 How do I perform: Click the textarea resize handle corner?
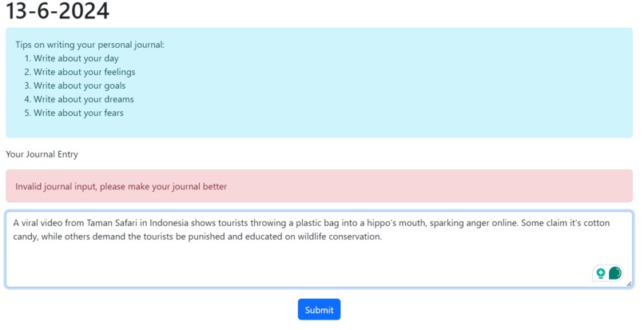tap(629, 284)
